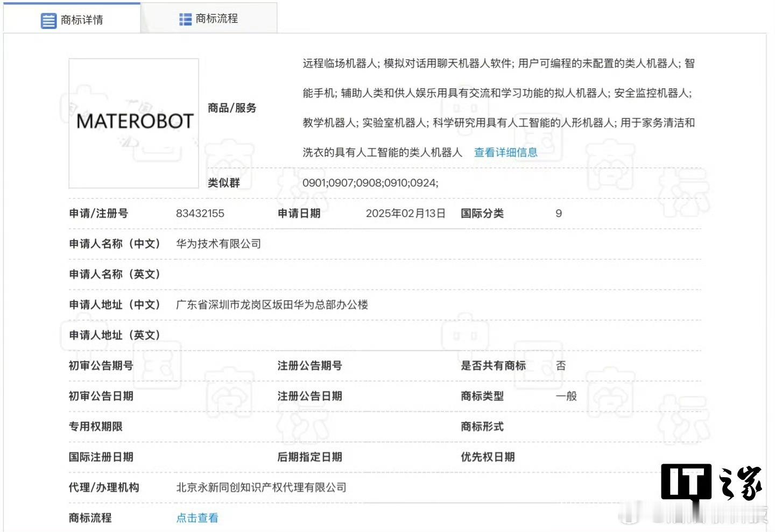775x532 pixels.
Task: Click 点击查看 for trademark process
Action: coord(198,517)
